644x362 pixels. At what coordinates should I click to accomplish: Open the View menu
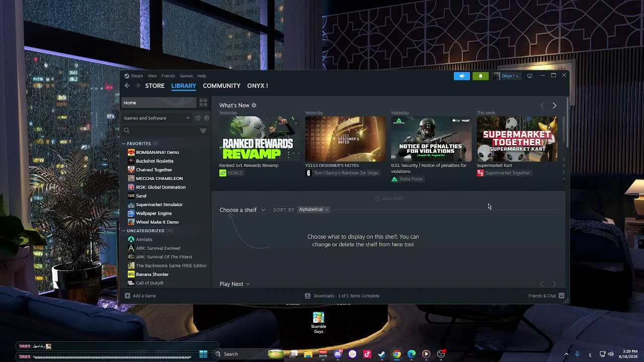click(x=152, y=76)
